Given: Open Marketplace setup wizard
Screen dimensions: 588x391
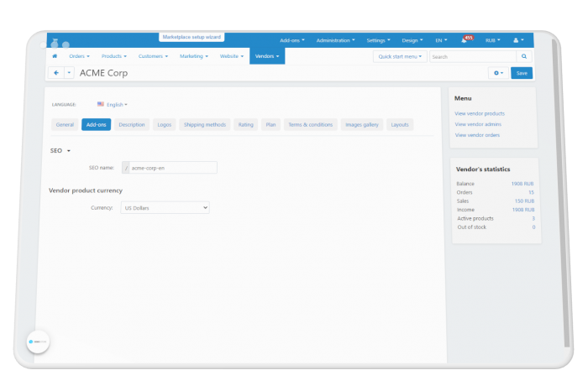Looking at the screenshot, I should coord(192,37).
